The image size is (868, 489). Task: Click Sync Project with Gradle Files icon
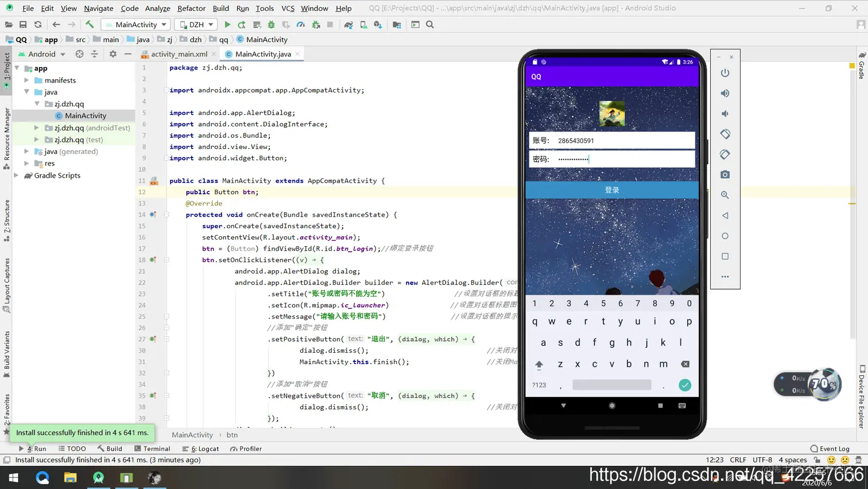coord(348,25)
